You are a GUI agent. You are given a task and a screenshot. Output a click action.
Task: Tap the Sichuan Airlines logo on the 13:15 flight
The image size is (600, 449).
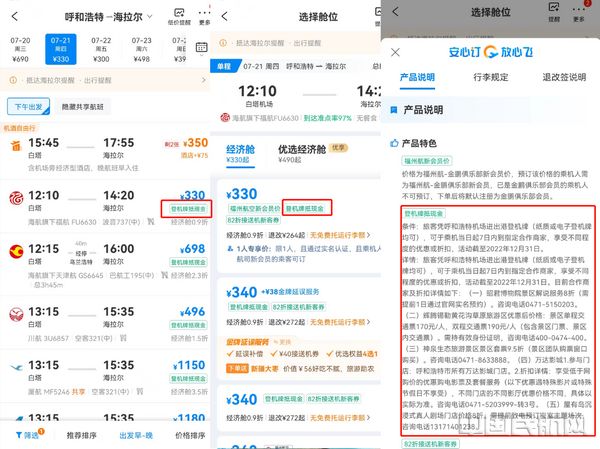coord(16,314)
